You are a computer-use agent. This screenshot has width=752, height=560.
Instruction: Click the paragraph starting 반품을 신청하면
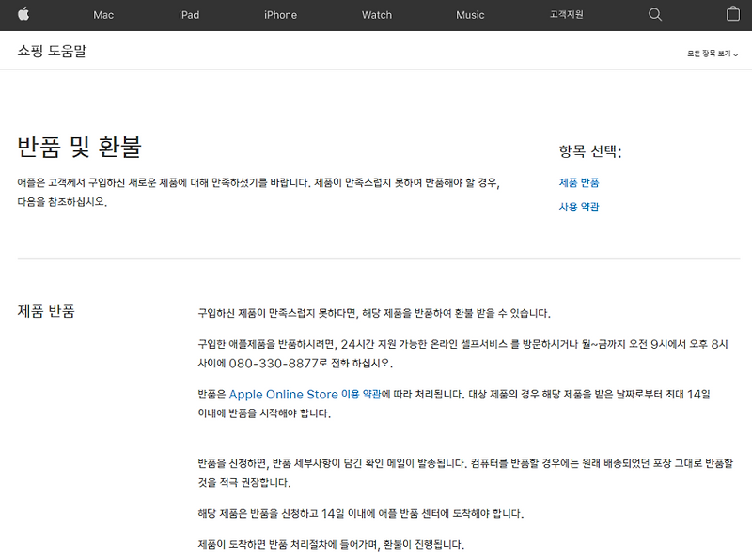pos(465,473)
